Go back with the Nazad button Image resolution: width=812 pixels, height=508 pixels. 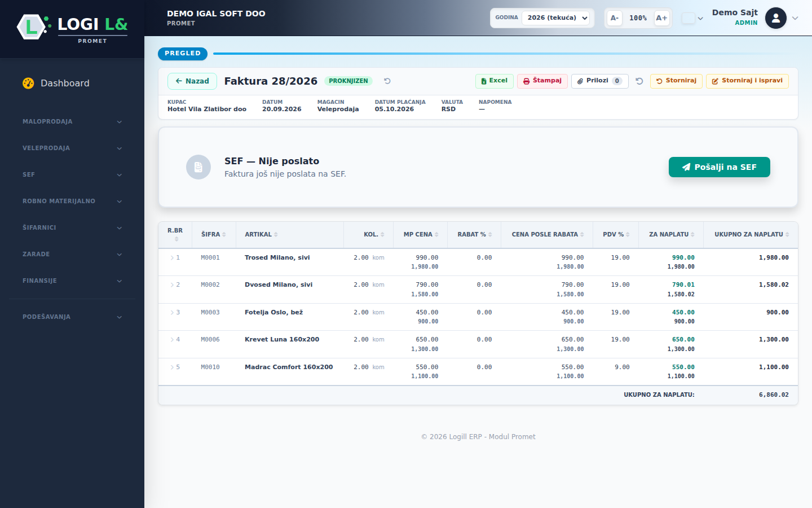coord(192,81)
